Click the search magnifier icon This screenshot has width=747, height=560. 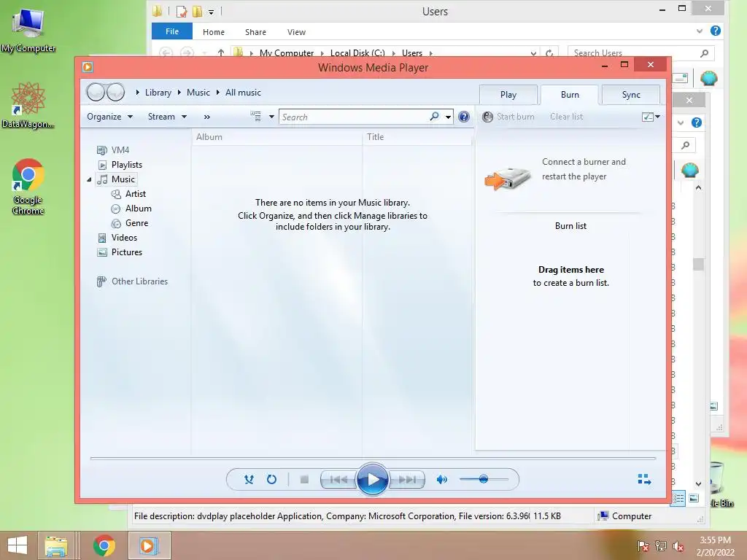[x=434, y=116]
